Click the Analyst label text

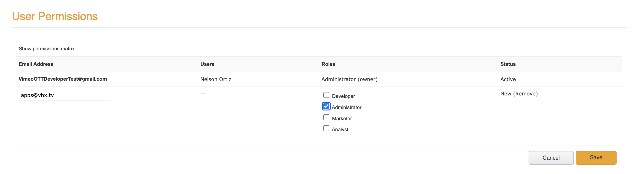coord(340,130)
